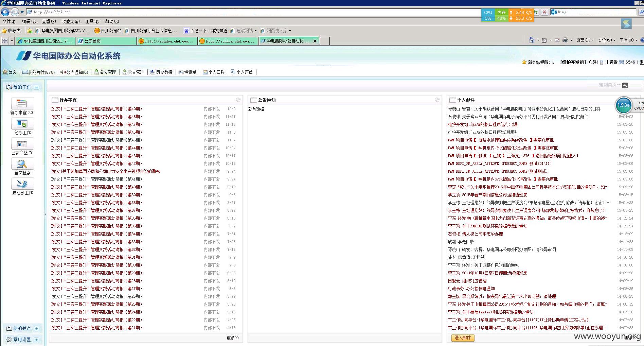This screenshot has width=644, height=346.
Task: Open the quick tabs list dropdown arrow
Action: tap(12, 41)
